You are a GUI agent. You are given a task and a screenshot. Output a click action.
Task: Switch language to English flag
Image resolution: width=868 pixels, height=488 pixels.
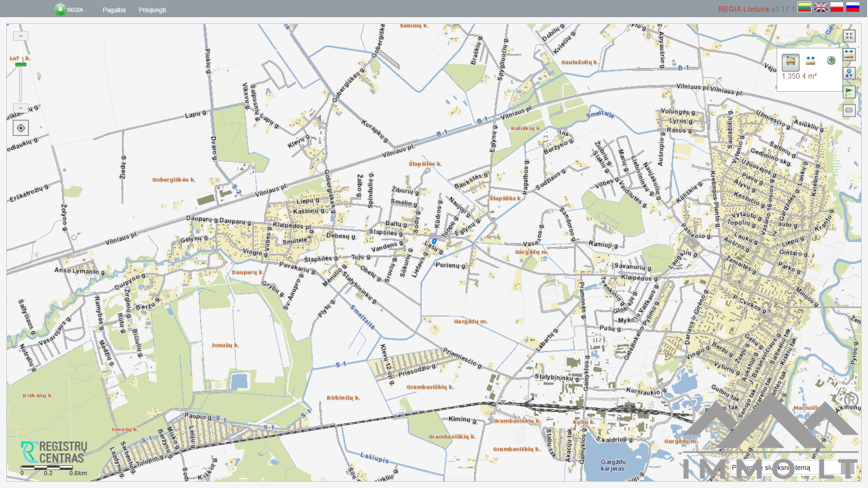tap(821, 7)
